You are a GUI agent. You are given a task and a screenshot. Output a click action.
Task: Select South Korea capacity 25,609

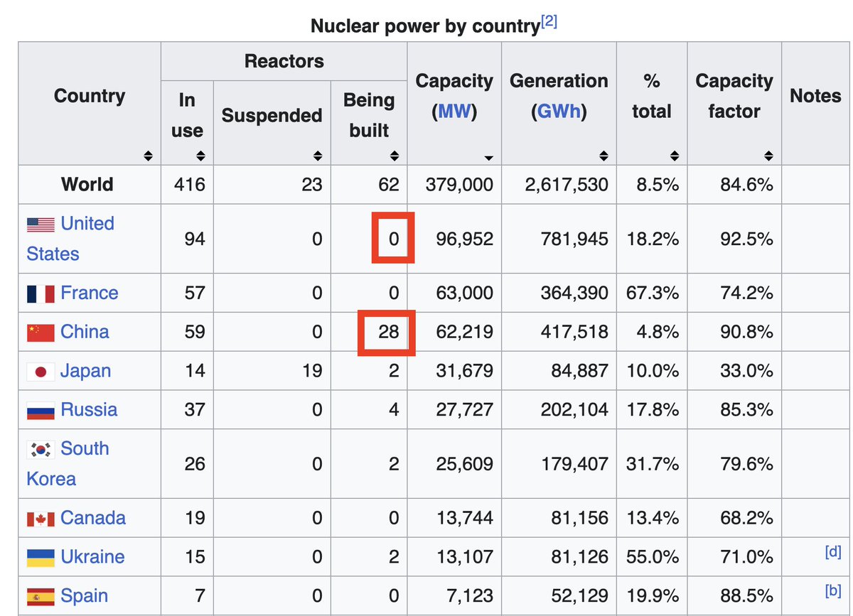(x=465, y=464)
